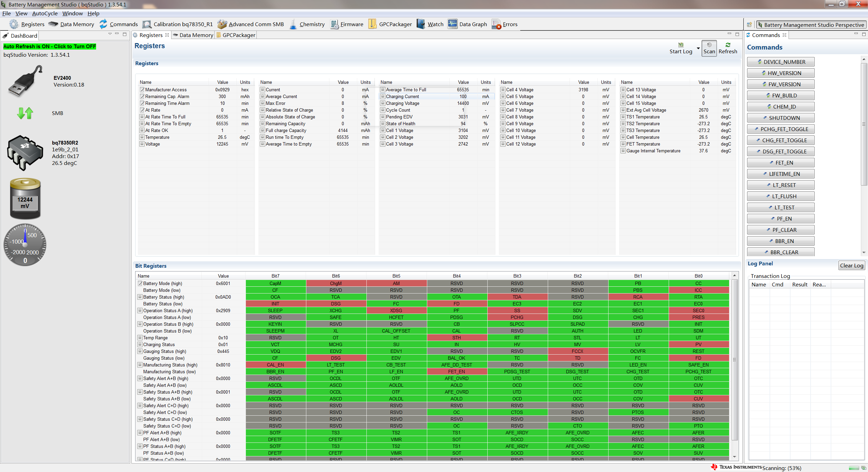Click the Scan registers icon
Viewport: 868px width, 472px height.
coord(709,45)
